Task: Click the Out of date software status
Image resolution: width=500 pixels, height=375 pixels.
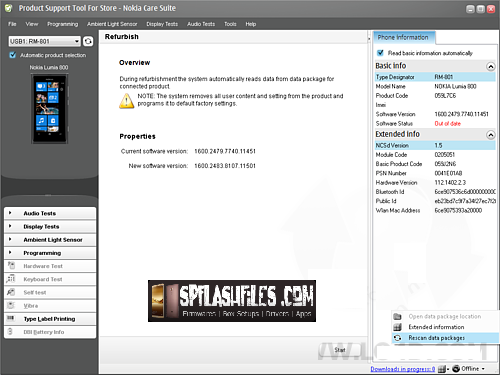Action: (x=447, y=124)
